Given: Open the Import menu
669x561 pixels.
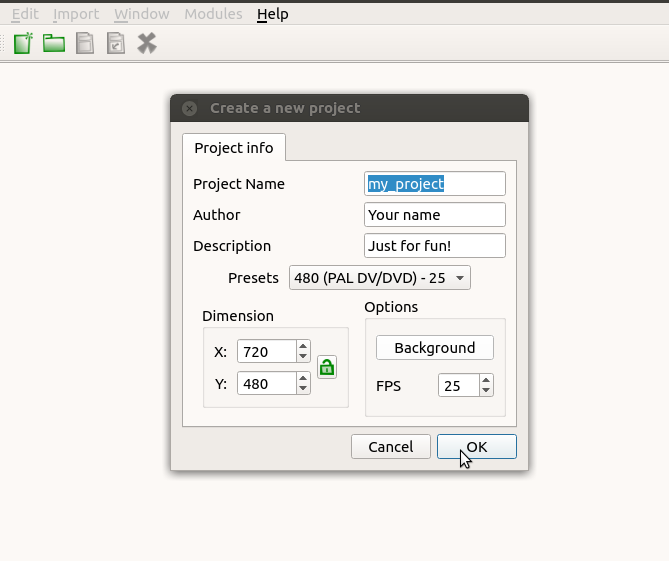Looking at the screenshot, I should 76,14.
